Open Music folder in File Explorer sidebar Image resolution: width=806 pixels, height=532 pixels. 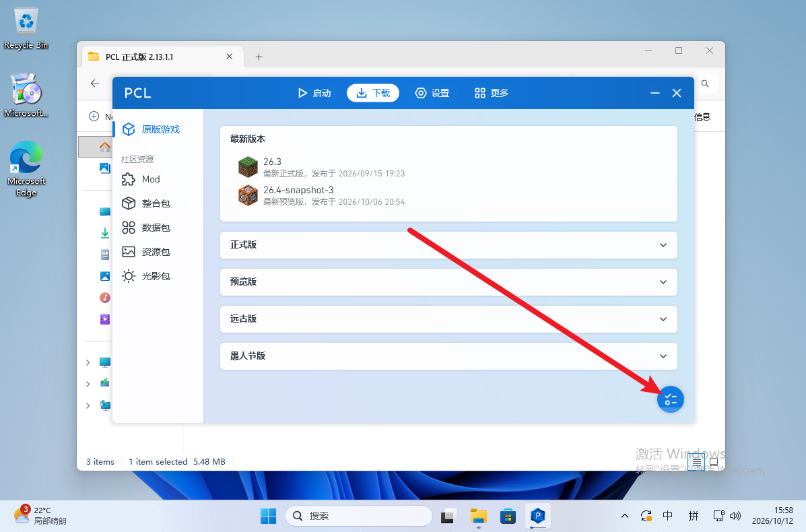pyautogui.click(x=105, y=298)
